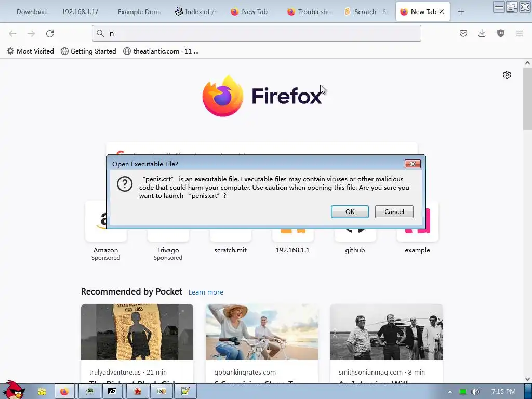The height and width of the screenshot is (399, 532).
Task: Cancel the Open Executable File dialog
Action: tap(394, 212)
